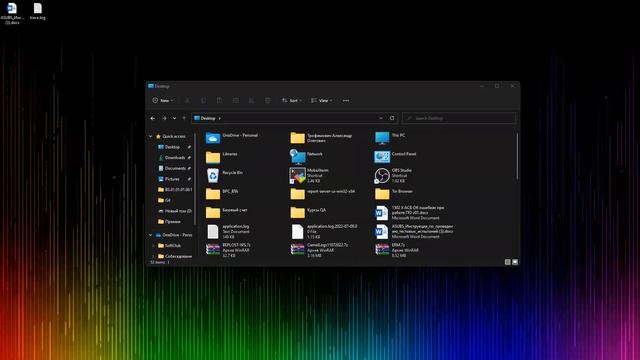Select the ASUS Word document on desktop
Screen dimensions: 640x360
pyautogui.click(x=12, y=13)
